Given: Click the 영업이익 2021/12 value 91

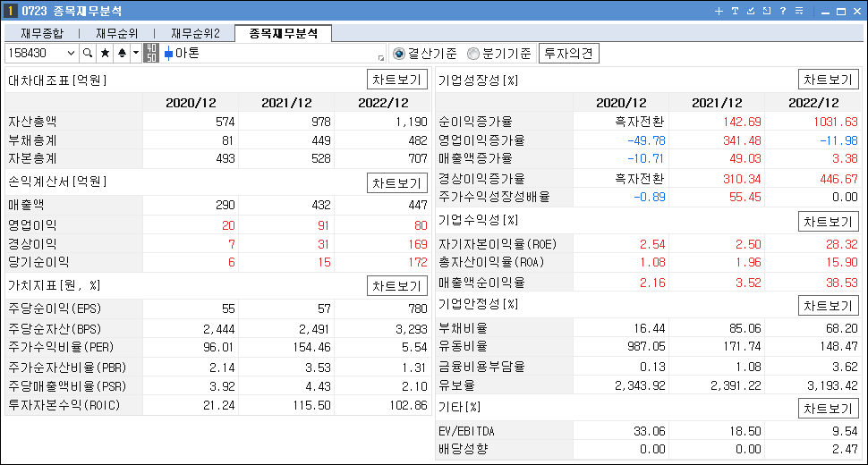Looking at the screenshot, I should pos(323,225).
